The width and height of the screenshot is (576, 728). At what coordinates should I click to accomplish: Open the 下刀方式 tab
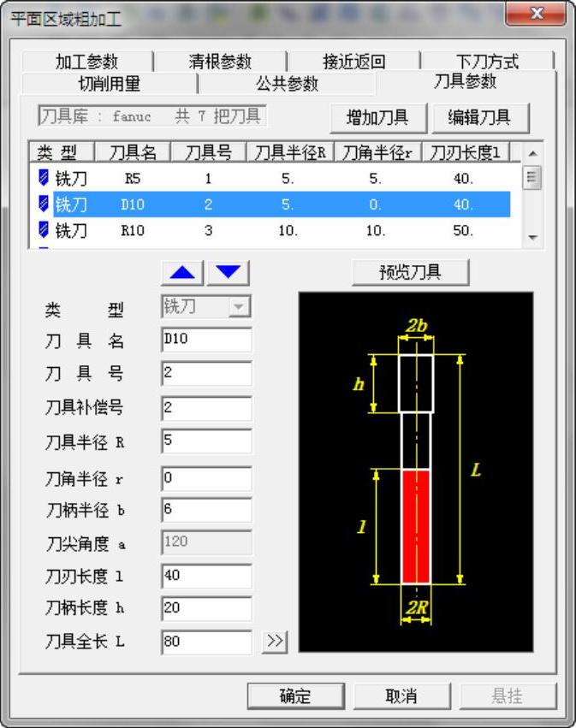[x=487, y=62]
